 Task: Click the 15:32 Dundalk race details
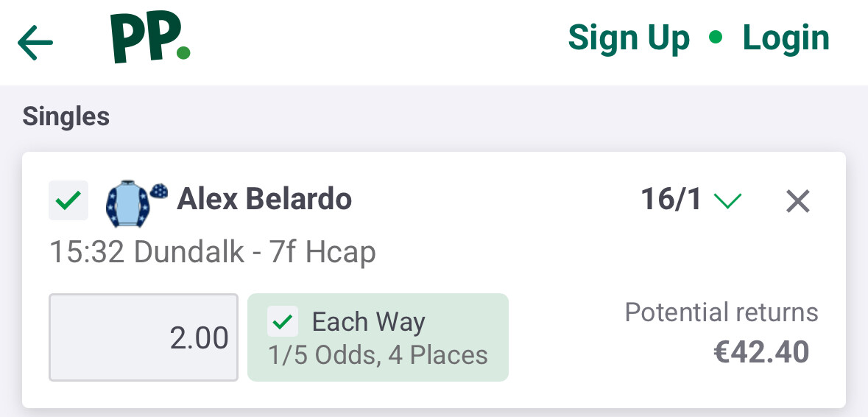pos(213,252)
